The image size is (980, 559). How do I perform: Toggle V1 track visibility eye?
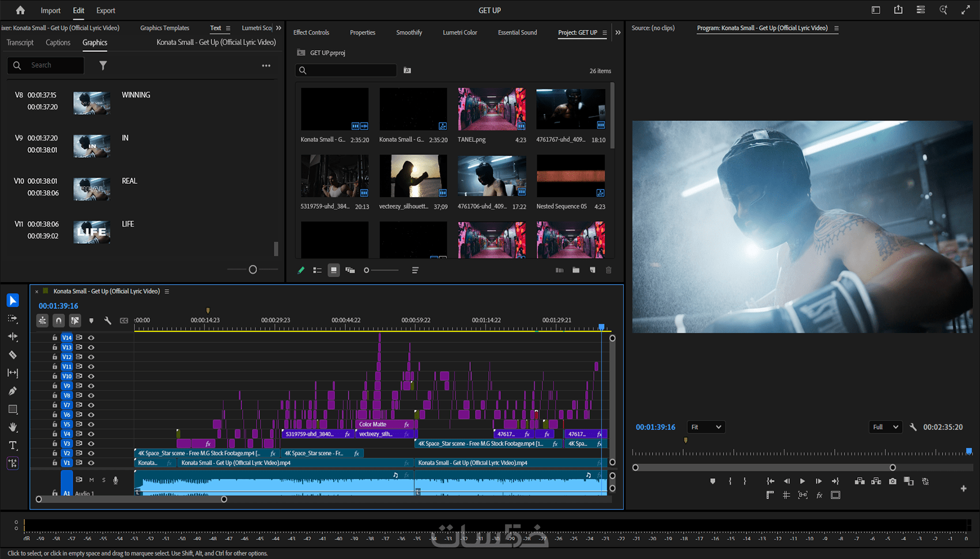(91, 463)
